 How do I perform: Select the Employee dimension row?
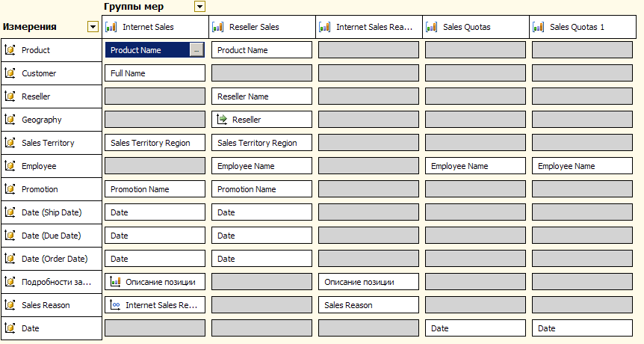pyautogui.click(x=52, y=166)
